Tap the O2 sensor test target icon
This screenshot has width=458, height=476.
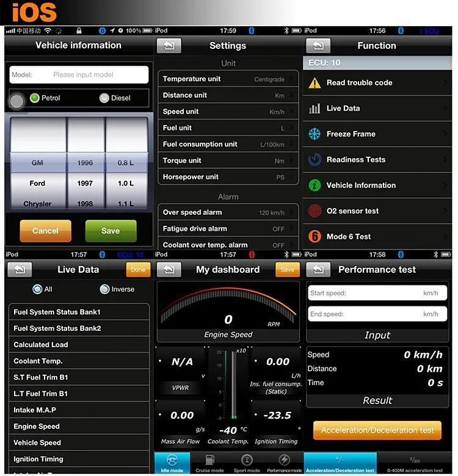314,211
